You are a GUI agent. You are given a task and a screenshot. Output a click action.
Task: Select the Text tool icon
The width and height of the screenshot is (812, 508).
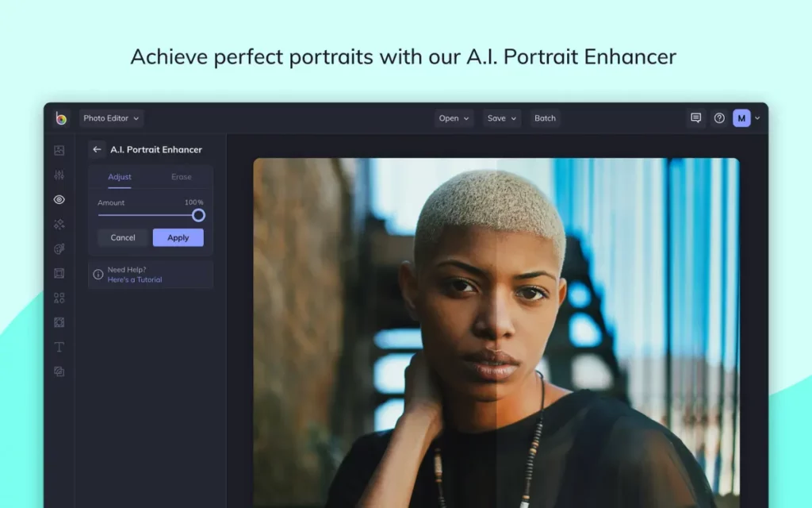tap(59, 347)
